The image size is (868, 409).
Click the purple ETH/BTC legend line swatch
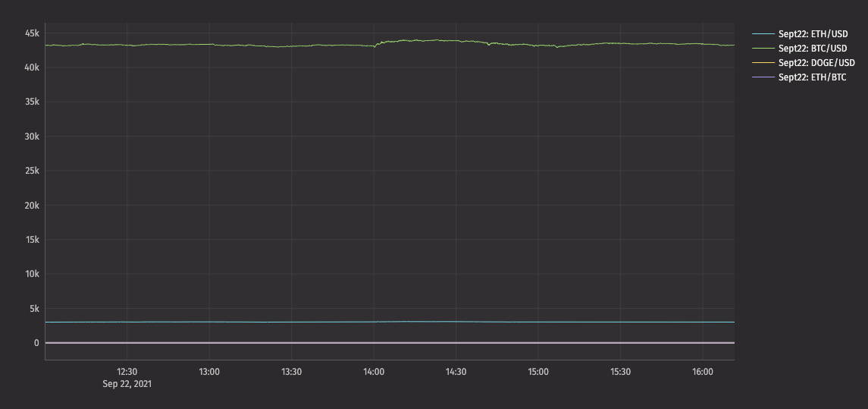pyautogui.click(x=763, y=77)
